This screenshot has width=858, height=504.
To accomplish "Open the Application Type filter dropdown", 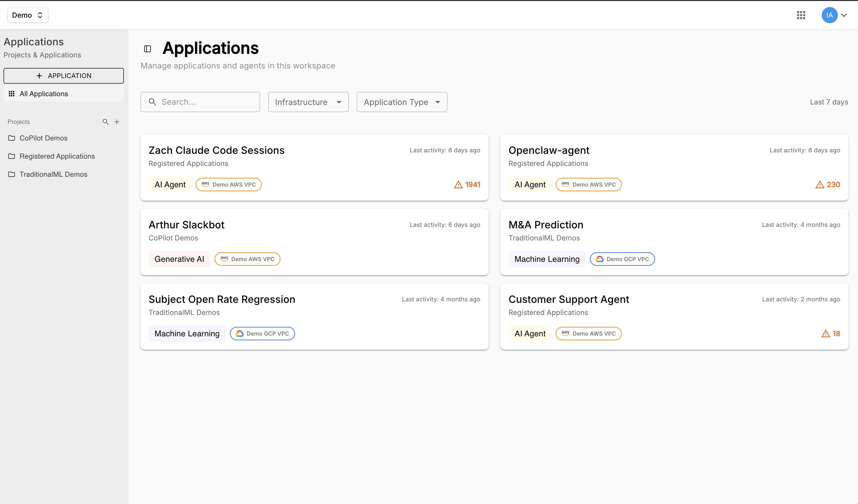I will (x=402, y=102).
